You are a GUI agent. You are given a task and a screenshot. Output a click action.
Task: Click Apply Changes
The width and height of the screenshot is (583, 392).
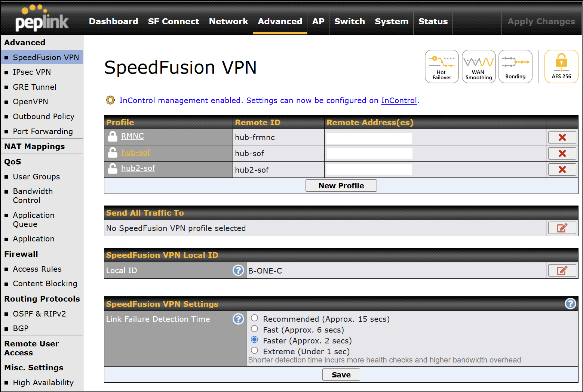tap(541, 22)
